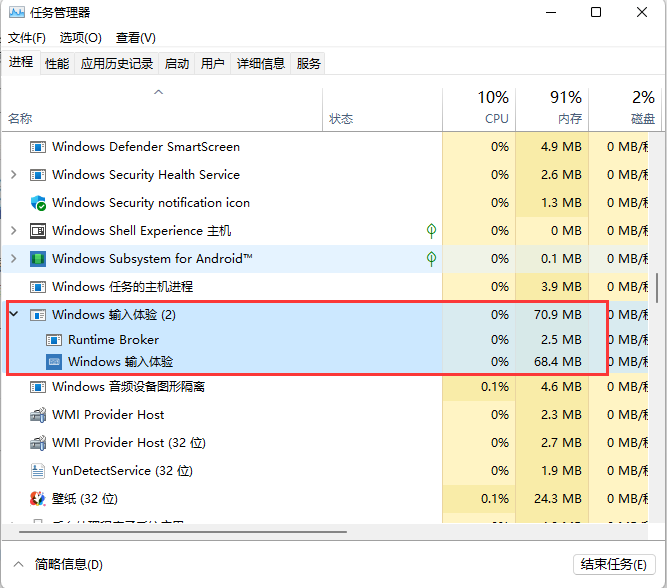Screen dimensions: 667x588
Task: Click the Windows 任务的主机进程 process icon
Action: pos(38,287)
